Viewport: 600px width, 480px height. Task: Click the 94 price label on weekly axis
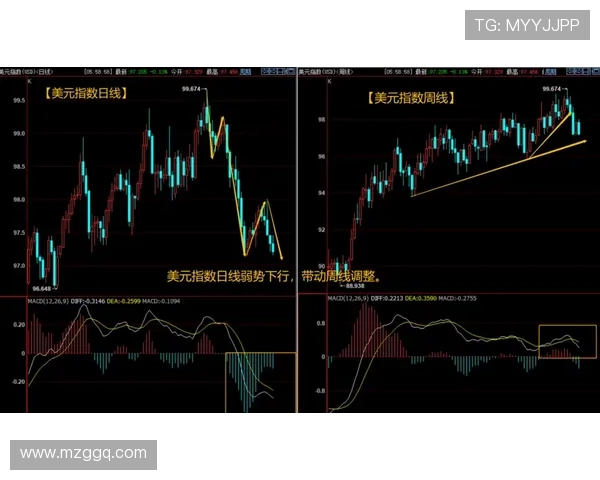coord(321,193)
